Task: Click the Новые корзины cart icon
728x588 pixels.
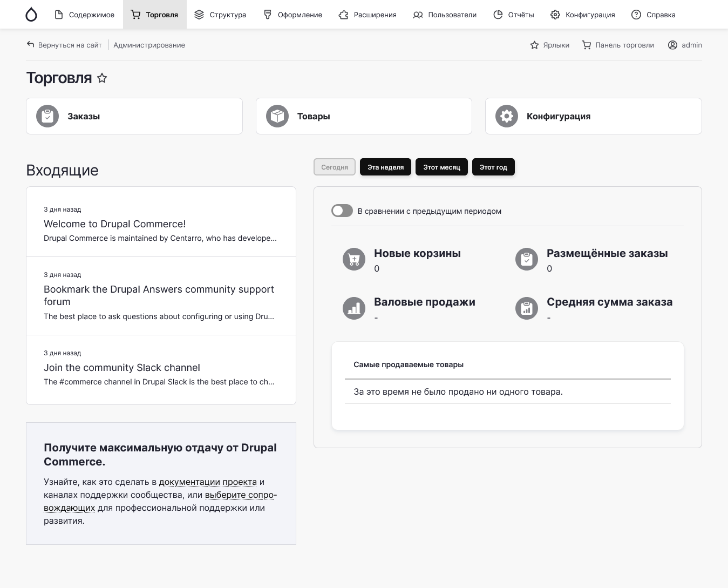Action: coord(354,260)
